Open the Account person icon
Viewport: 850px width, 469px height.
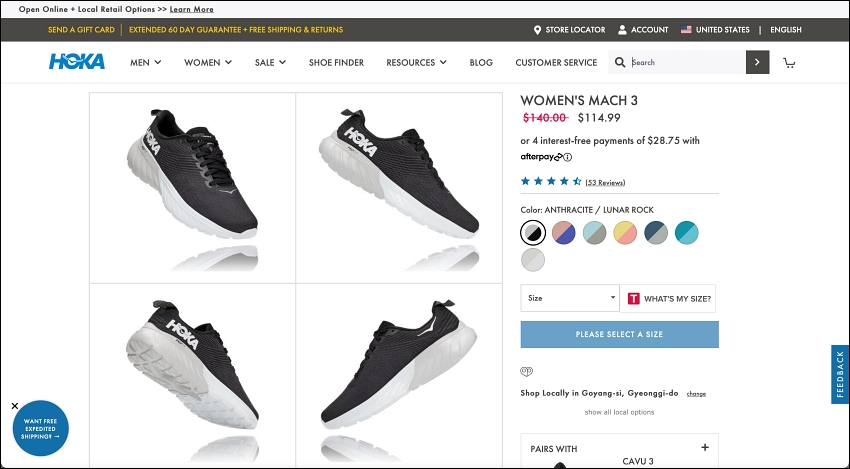(x=622, y=30)
